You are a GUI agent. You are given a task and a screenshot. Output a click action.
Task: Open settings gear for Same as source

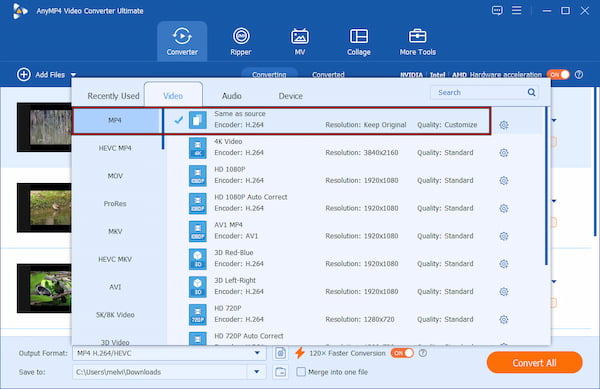(x=504, y=125)
